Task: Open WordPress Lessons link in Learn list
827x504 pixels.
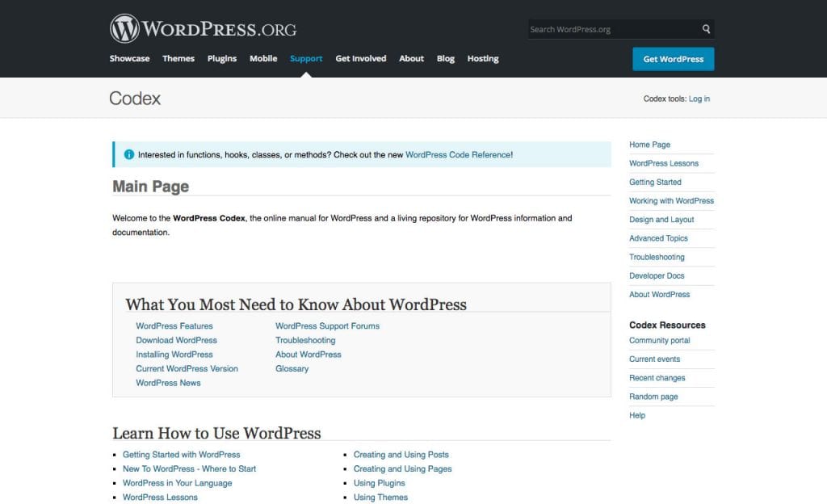Action: click(160, 498)
